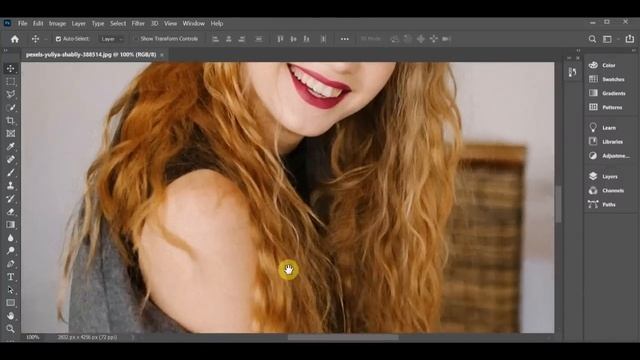Open the Window menu
Viewport: 640px width, 360px height.
194,24
